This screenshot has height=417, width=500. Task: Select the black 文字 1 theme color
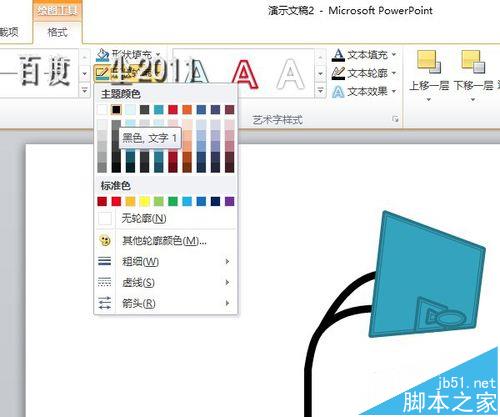[x=116, y=109]
